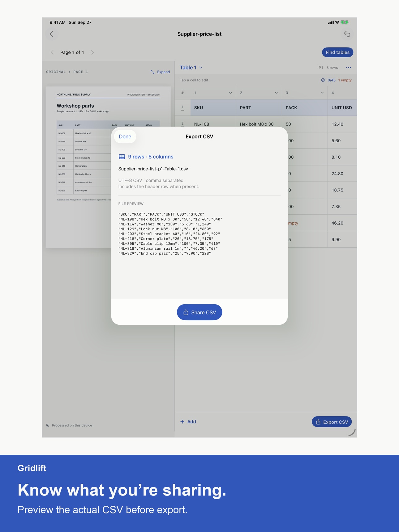The width and height of the screenshot is (399, 532).
Task: Tap the battery indicator in status bar
Action: point(345,22)
